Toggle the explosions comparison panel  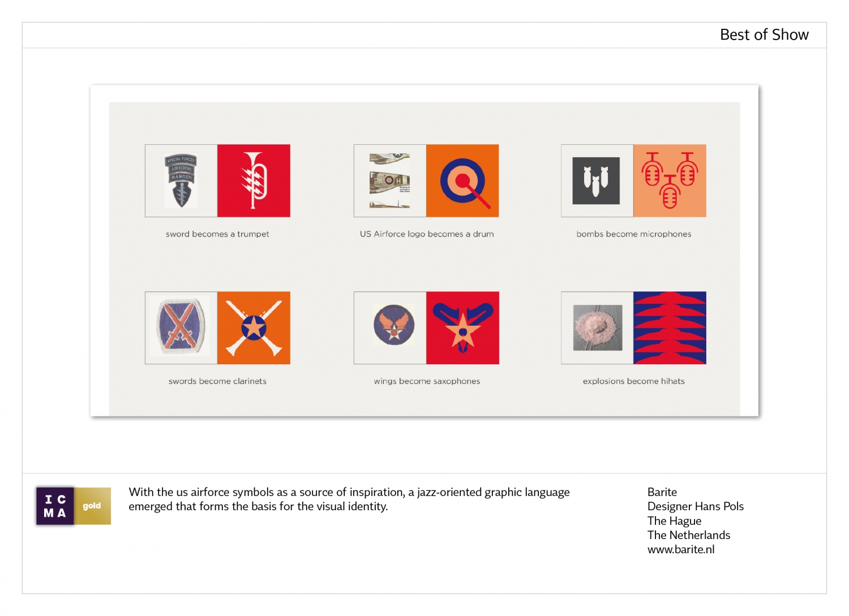[633, 328]
